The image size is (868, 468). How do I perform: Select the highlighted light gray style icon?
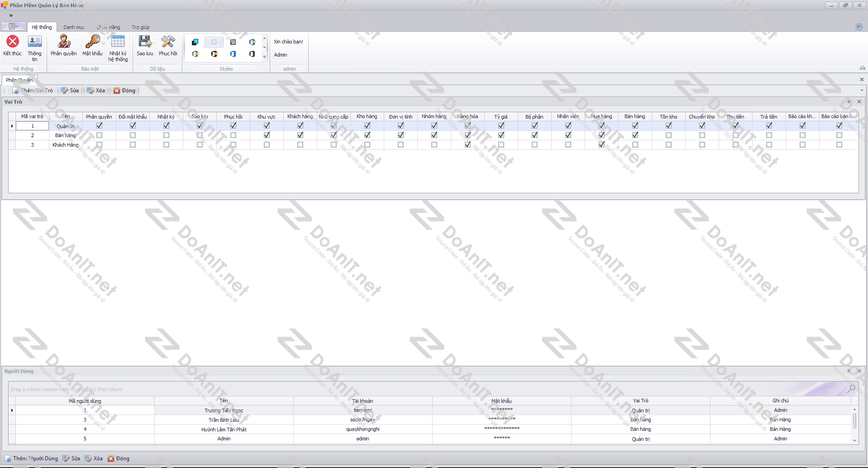(214, 42)
